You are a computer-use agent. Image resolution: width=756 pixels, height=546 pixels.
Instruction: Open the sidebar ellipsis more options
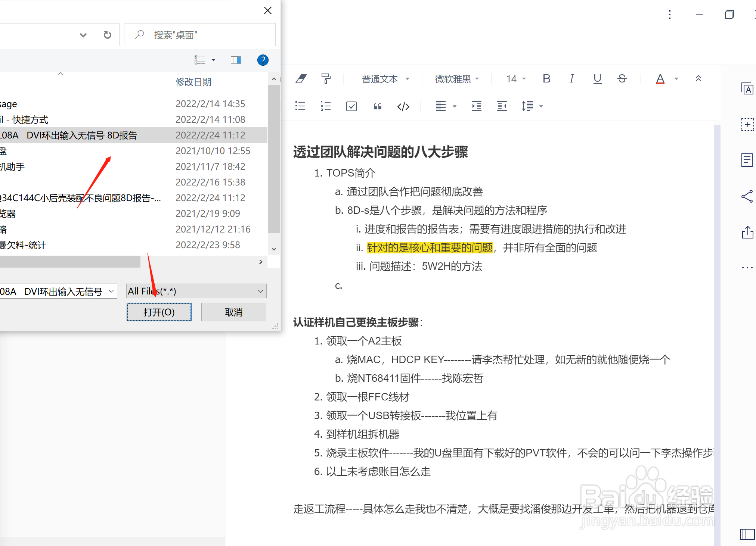pyautogui.click(x=747, y=268)
